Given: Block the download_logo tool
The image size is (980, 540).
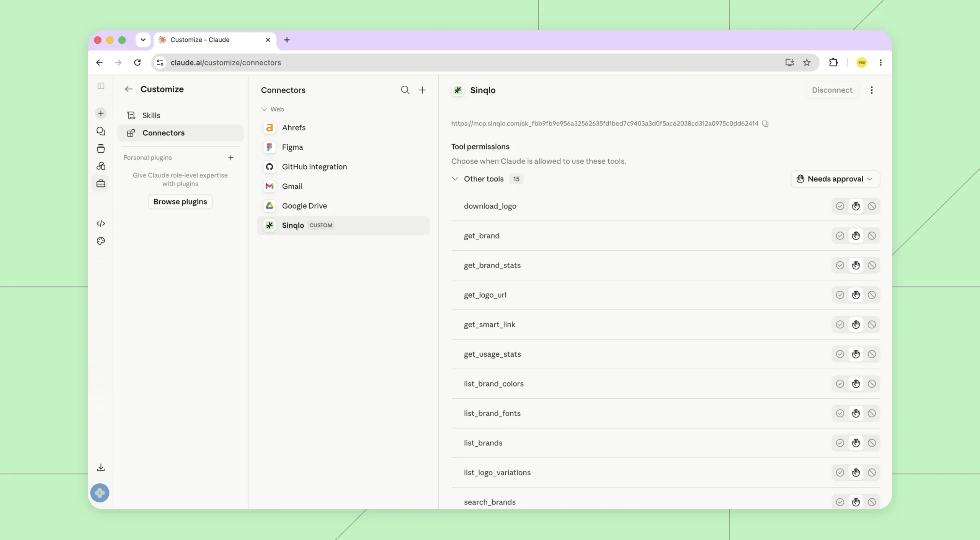Looking at the screenshot, I should click(872, 206).
